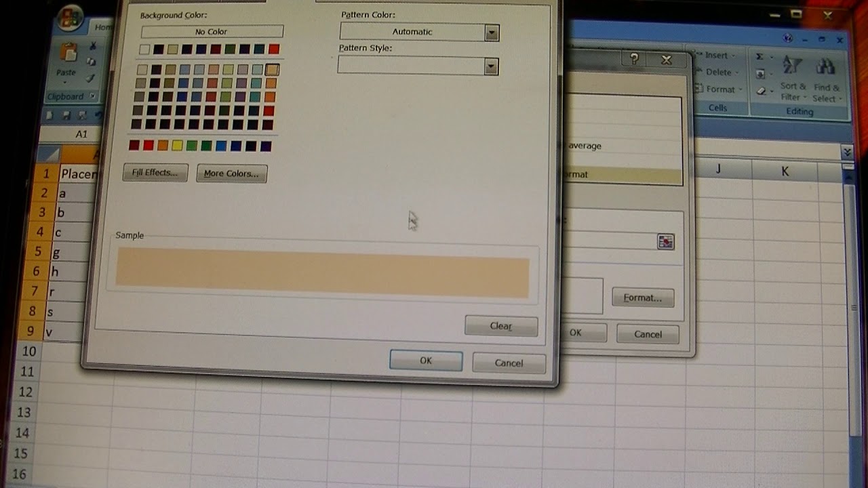Click the help question mark on rule dialog
The image size is (868, 488).
[634, 59]
